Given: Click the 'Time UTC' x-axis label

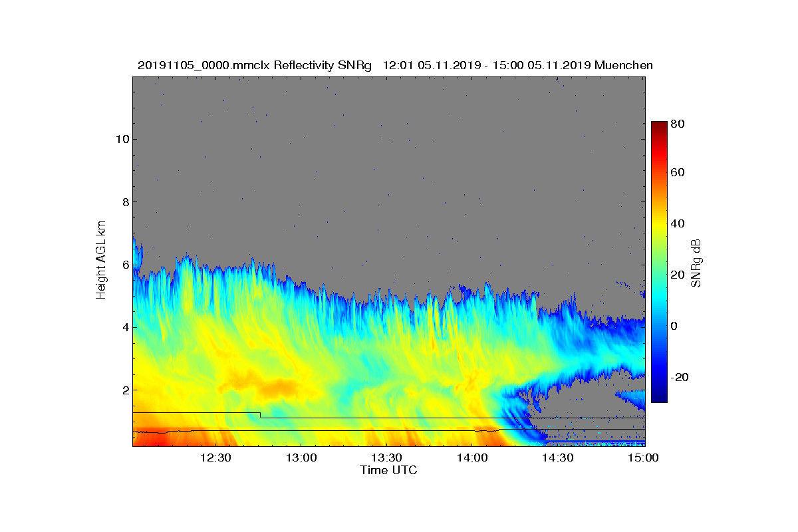Looking at the screenshot, I should pyautogui.click(x=389, y=470).
